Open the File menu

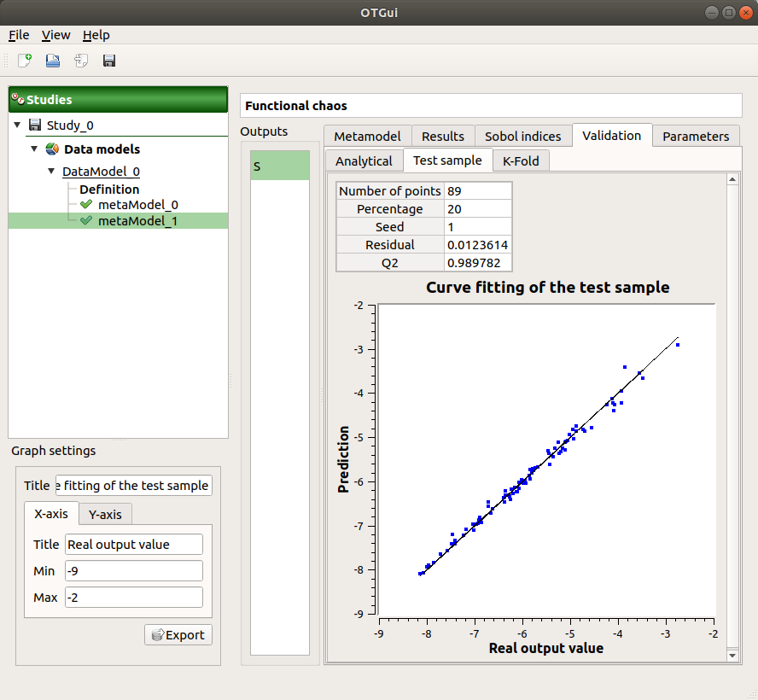tap(18, 35)
